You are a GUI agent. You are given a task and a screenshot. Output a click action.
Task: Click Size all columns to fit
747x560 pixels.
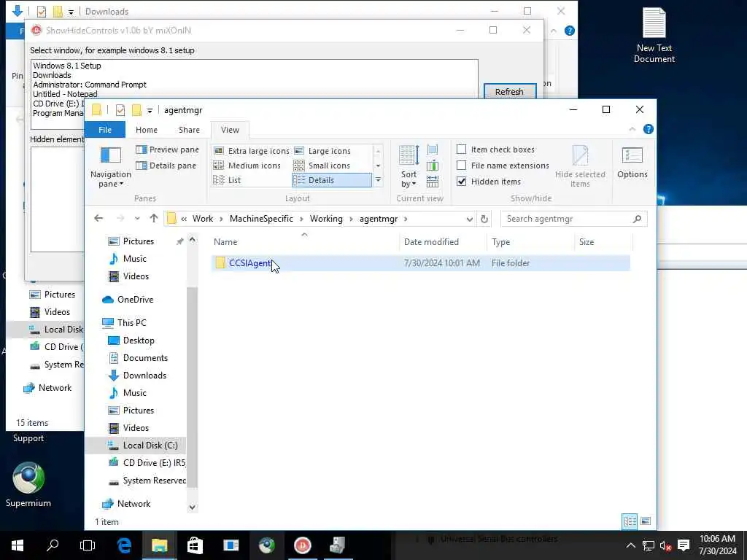click(x=433, y=182)
